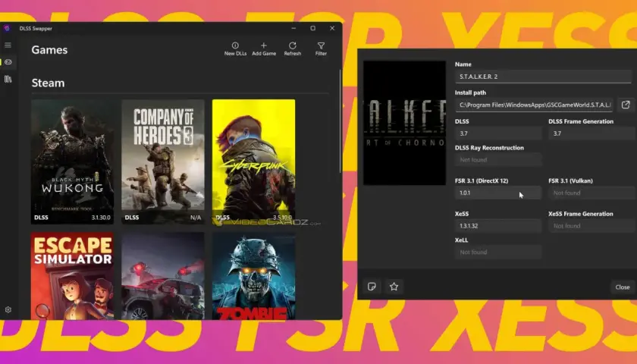Open install path folder icon
This screenshot has width=637, height=364.
(626, 105)
